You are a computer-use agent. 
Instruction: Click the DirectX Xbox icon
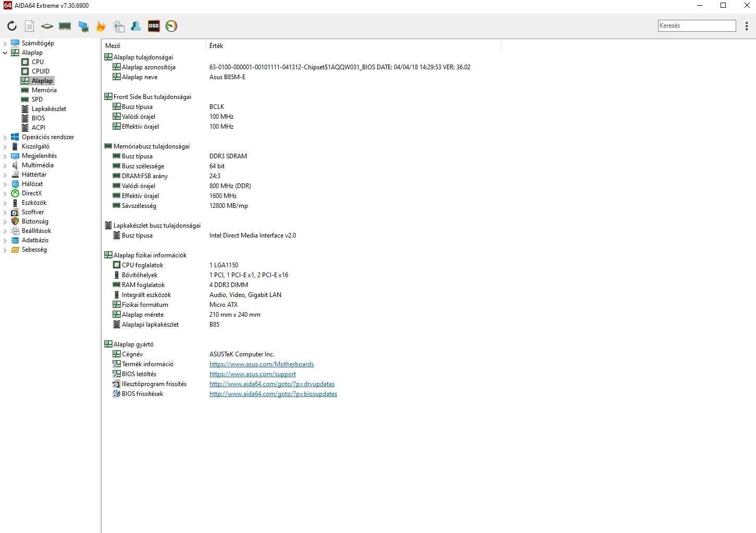tap(15, 193)
